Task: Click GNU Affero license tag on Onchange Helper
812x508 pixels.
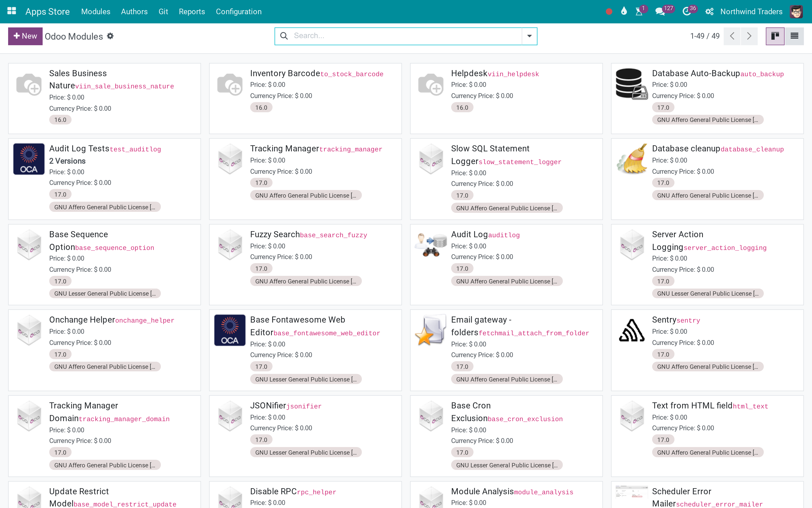Action: [x=105, y=367]
